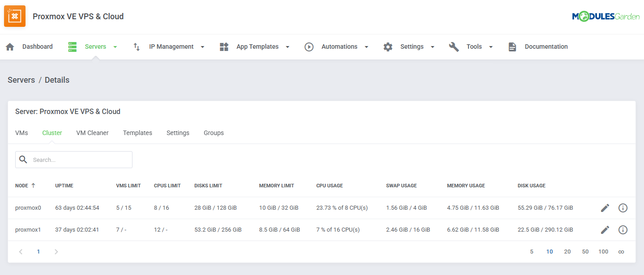
Task: Sort by VMS LIMIT column header
Action: (x=128, y=186)
